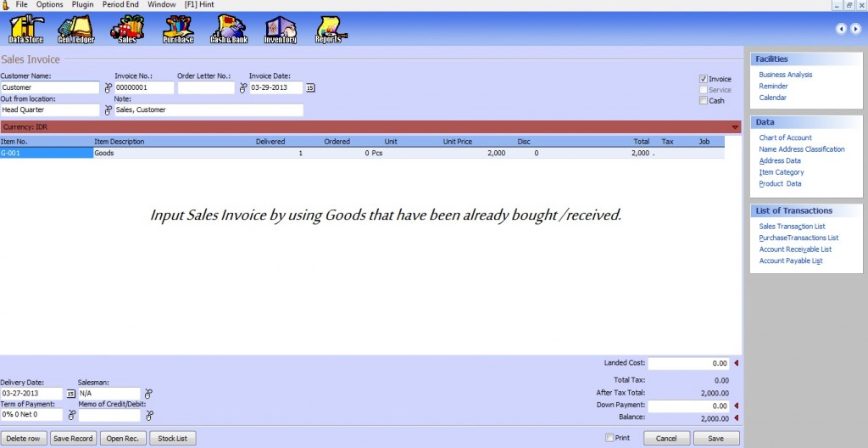This screenshot has height=448, width=868.
Task: Click the Save Record button
Action: pyautogui.click(x=73, y=439)
